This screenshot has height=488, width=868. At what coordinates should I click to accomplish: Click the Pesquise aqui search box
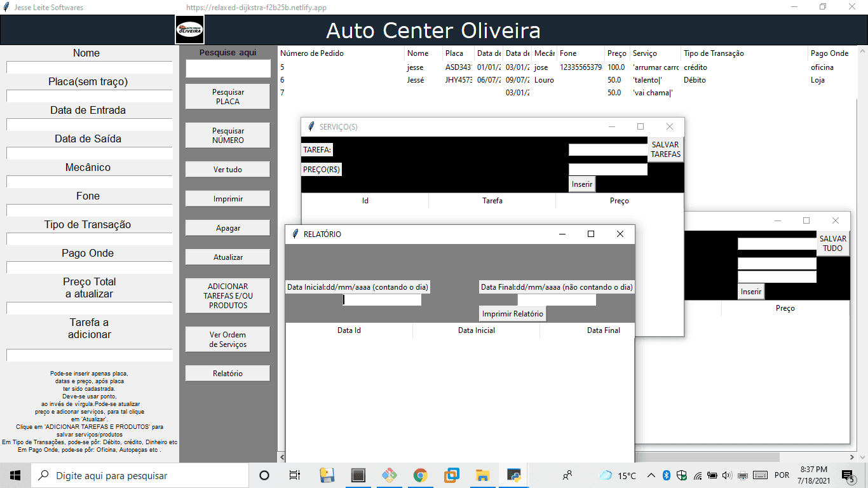tap(227, 69)
